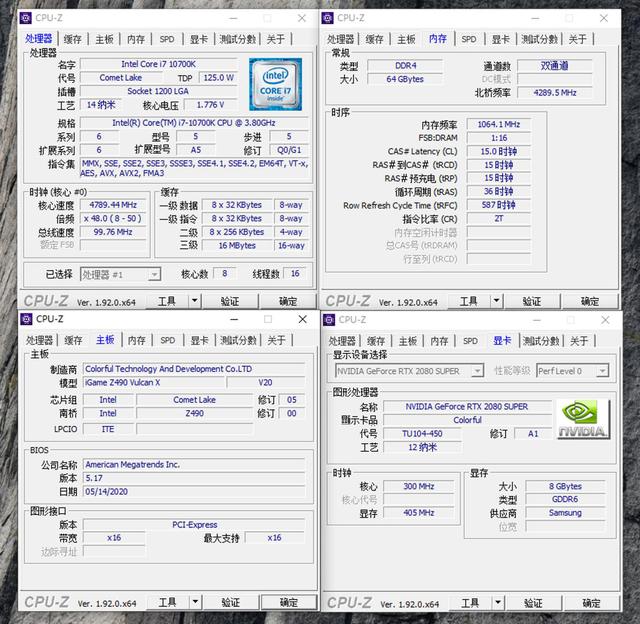Click the multiplier value x 48.0 ( 8 - 50 )
The image size is (640, 624).
point(113,218)
